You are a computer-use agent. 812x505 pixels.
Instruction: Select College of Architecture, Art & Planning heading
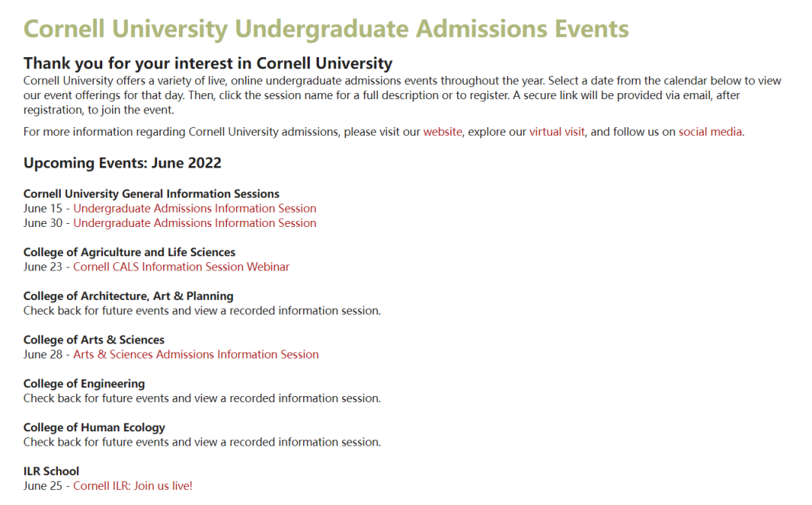(x=129, y=296)
